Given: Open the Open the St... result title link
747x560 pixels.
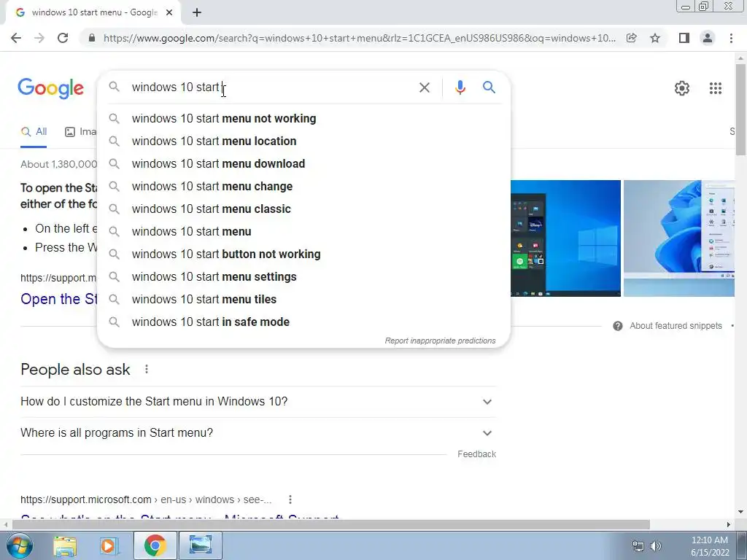Looking at the screenshot, I should click(x=58, y=299).
